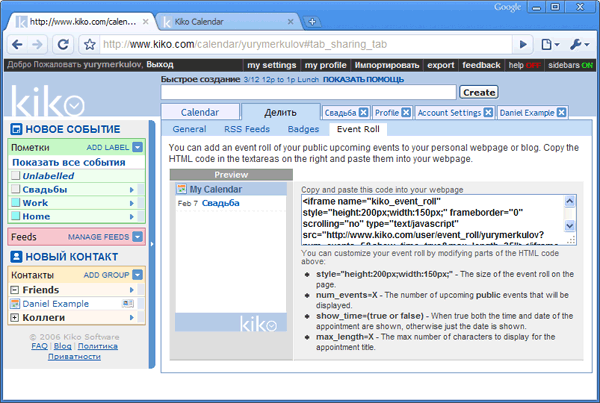Click feedback in the top bar
Viewport: 600px width, 403px height.
coord(481,65)
